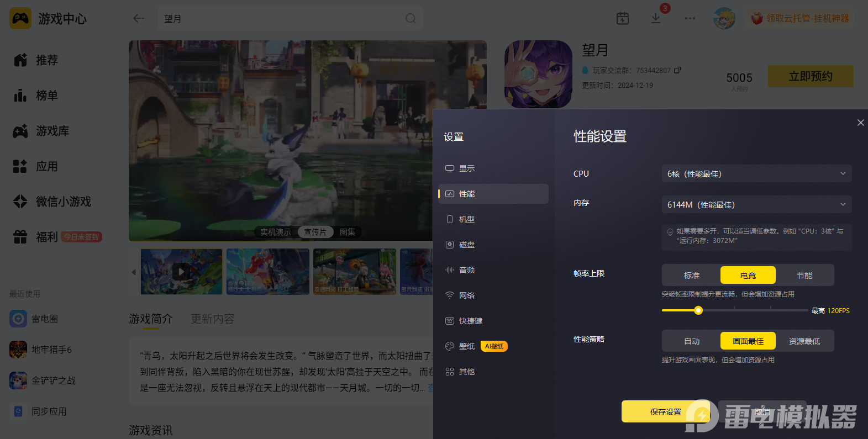Copy the player group number icon
Viewport: 868px width, 439px height.
coord(678,70)
